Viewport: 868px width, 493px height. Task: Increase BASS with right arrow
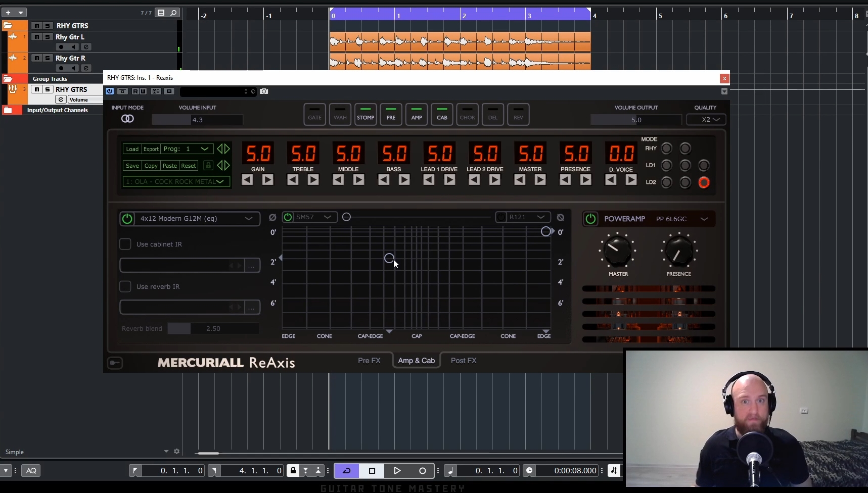tap(404, 180)
